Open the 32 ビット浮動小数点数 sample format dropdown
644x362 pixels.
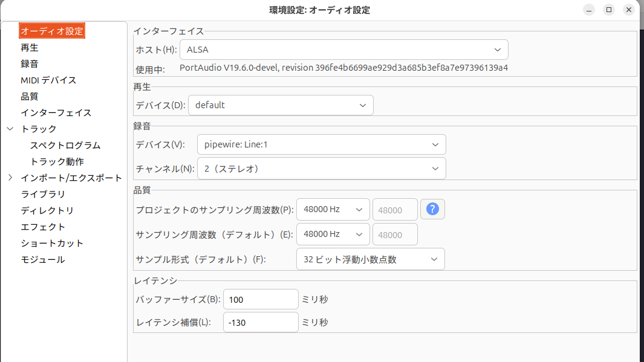370,259
